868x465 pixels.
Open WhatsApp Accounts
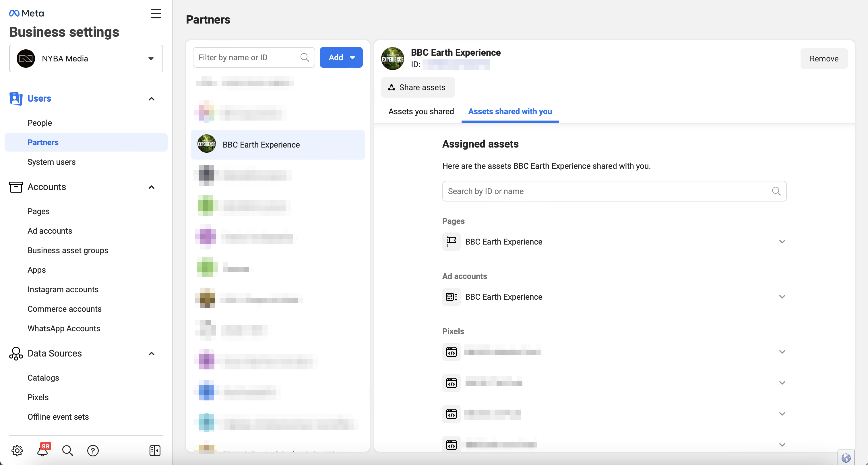coord(64,328)
